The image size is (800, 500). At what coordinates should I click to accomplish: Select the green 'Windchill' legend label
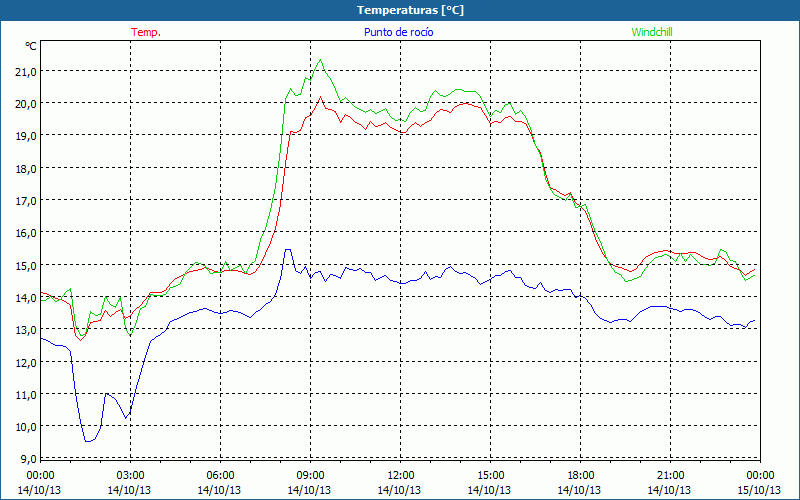(652, 32)
